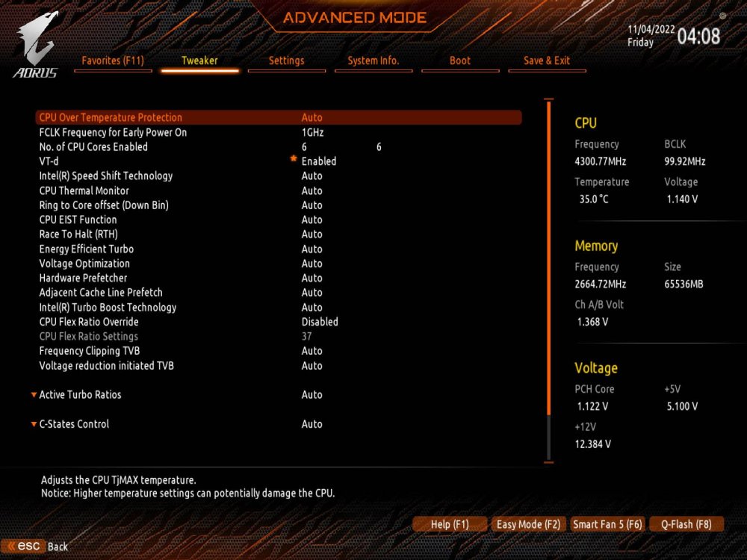Screen dimensions: 747x560
Task: Expand the C-States Control submenu arrow
Action: point(34,424)
